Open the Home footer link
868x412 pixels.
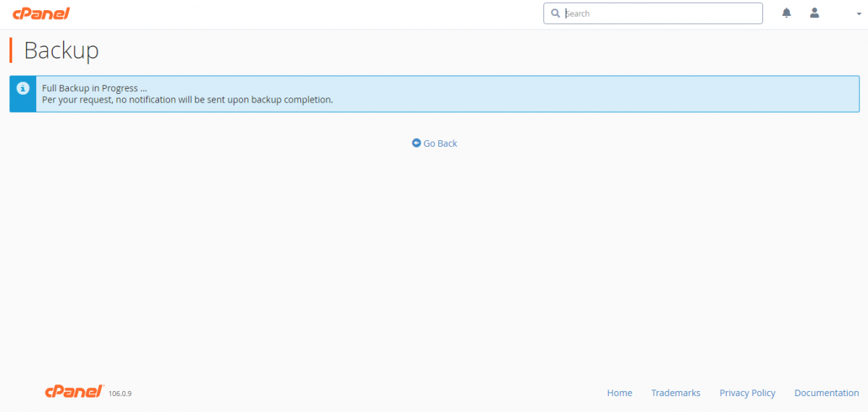point(619,392)
